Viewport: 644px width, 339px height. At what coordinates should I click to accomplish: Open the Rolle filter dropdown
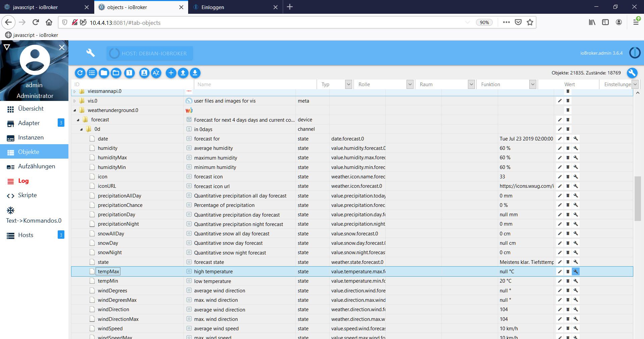(x=410, y=84)
